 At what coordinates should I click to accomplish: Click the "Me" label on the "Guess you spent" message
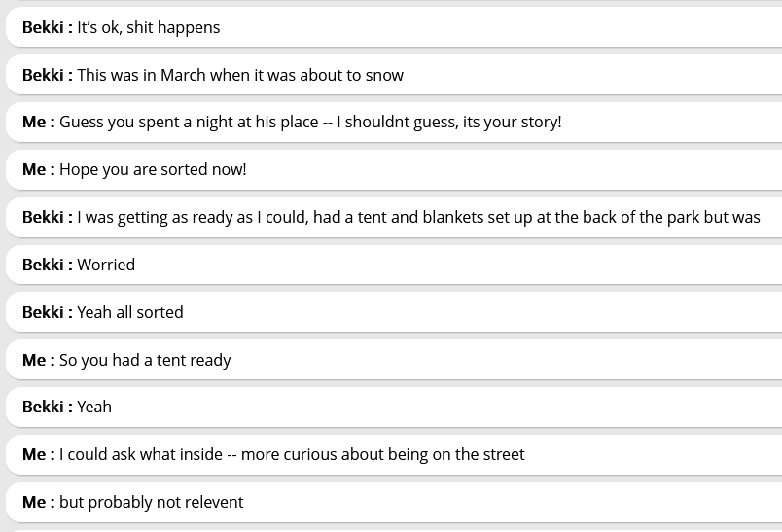34,122
